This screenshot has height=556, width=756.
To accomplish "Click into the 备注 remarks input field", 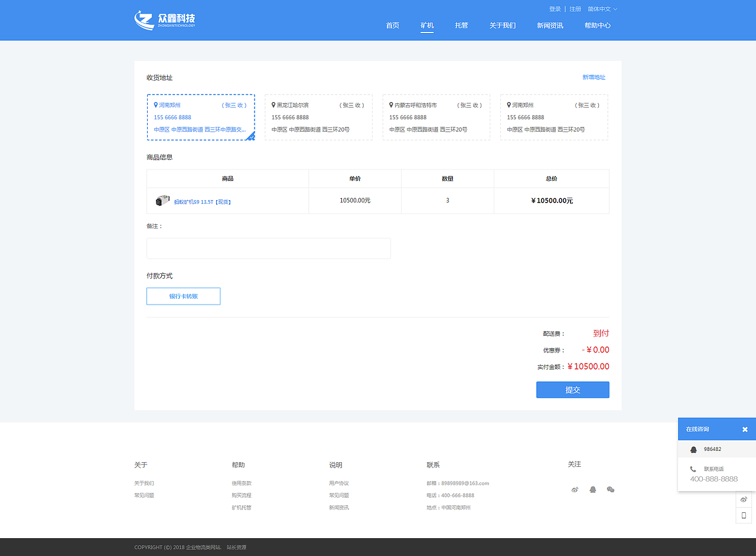I will [269, 248].
